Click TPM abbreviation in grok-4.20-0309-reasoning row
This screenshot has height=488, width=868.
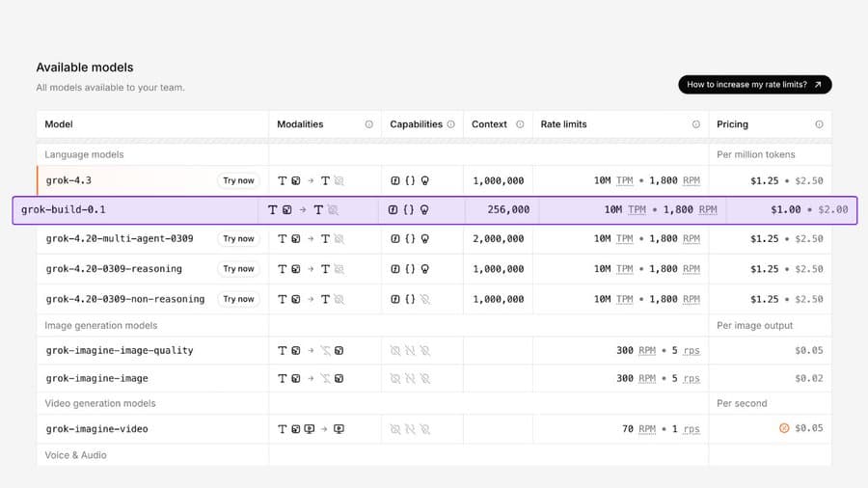tap(624, 269)
